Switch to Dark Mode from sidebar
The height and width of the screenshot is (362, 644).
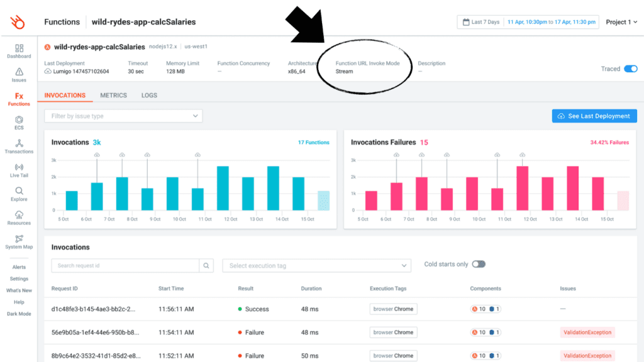point(19,314)
